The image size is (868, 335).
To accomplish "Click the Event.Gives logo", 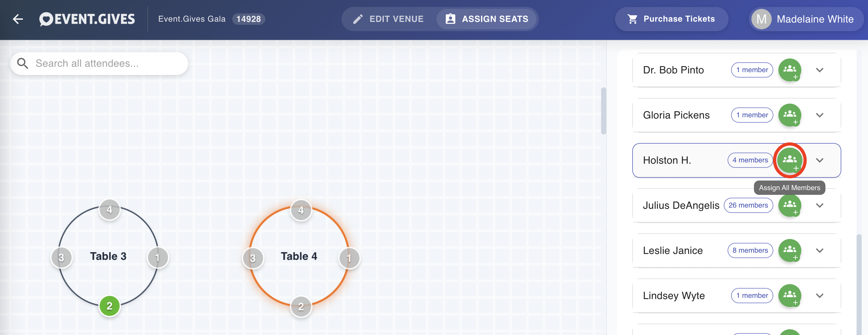I will tap(87, 19).
